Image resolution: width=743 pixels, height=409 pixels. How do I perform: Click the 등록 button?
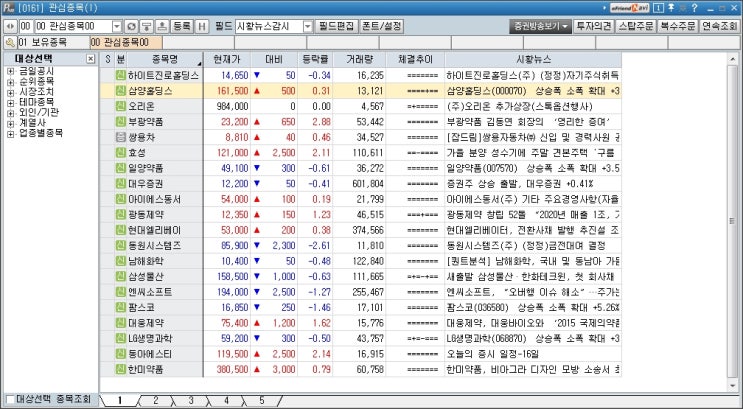click(x=182, y=26)
